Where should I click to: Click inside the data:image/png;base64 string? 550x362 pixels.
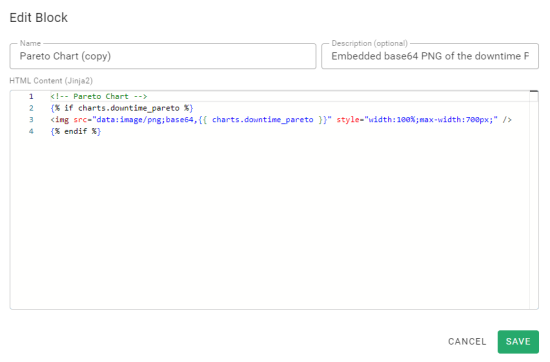[x=145, y=120]
